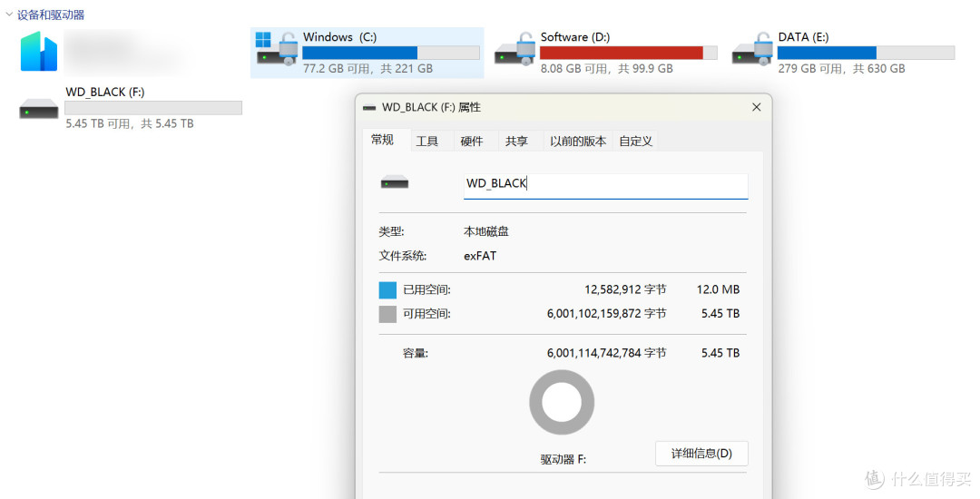Image resolution: width=980 pixels, height=499 pixels.
Task: Select the DATA (E:) drive label
Action: [x=803, y=37]
